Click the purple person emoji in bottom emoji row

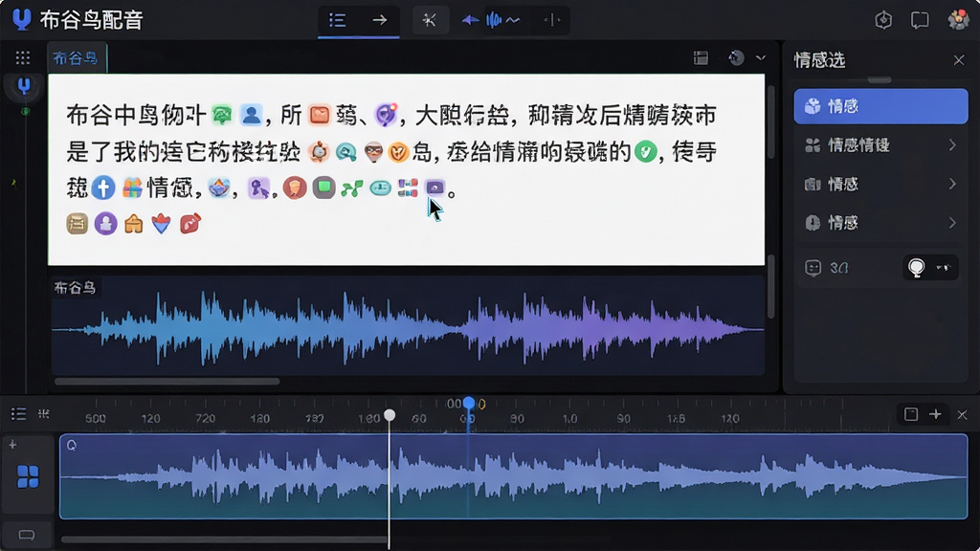105,223
